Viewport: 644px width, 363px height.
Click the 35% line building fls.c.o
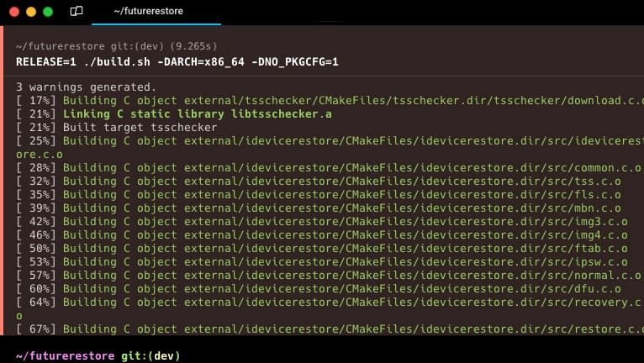(319, 195)
